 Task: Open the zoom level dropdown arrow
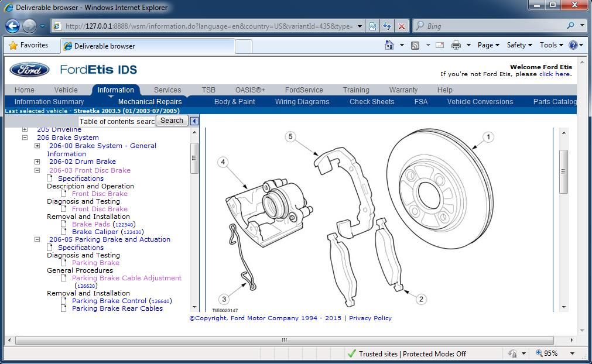tap(572, 353)
